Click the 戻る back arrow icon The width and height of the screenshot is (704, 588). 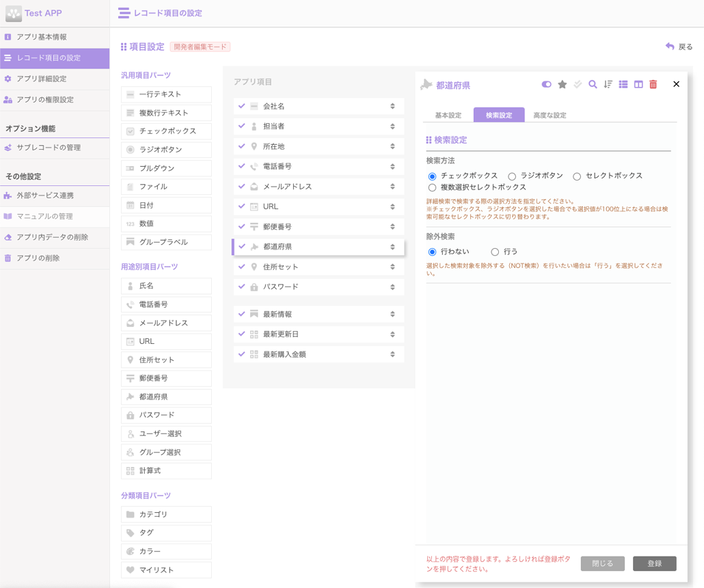pos(670,46)
